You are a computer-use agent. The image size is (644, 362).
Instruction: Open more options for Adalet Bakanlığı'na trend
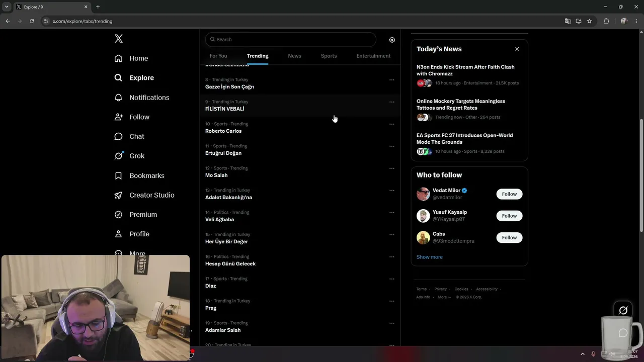(392, 191)
